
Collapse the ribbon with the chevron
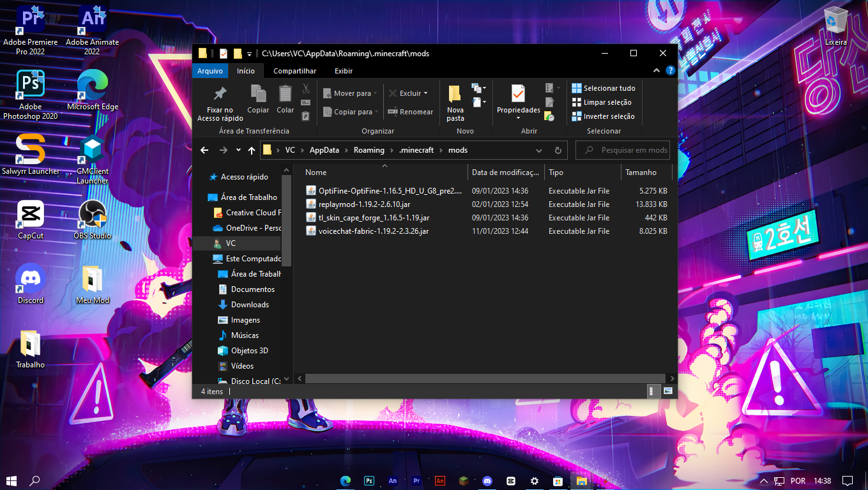pyautogui.click(x=657, y=71)
